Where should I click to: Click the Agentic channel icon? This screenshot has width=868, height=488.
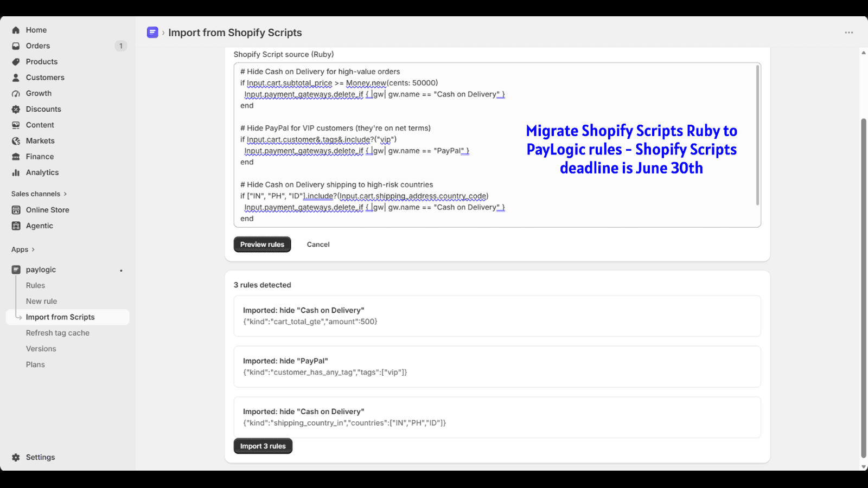pos(16,226)
